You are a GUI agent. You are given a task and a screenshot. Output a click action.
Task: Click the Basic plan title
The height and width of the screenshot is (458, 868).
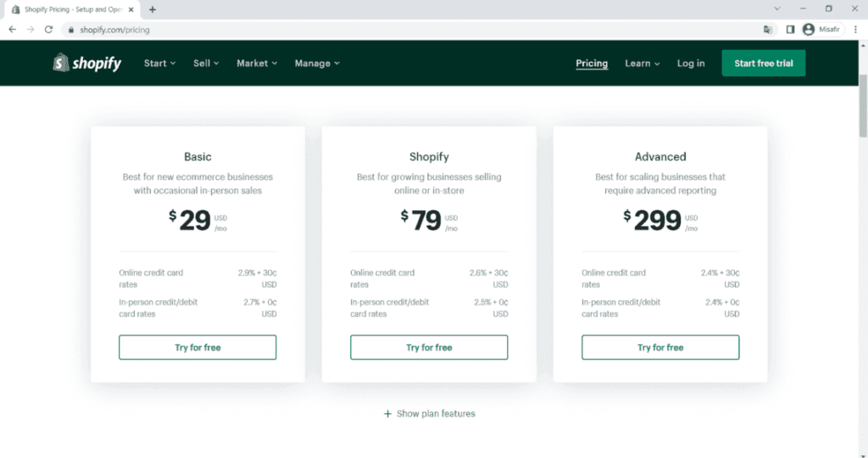click(198, 157)
